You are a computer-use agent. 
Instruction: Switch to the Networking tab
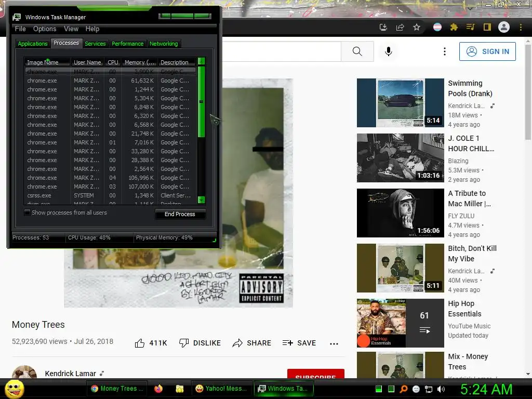click(164, 44)
